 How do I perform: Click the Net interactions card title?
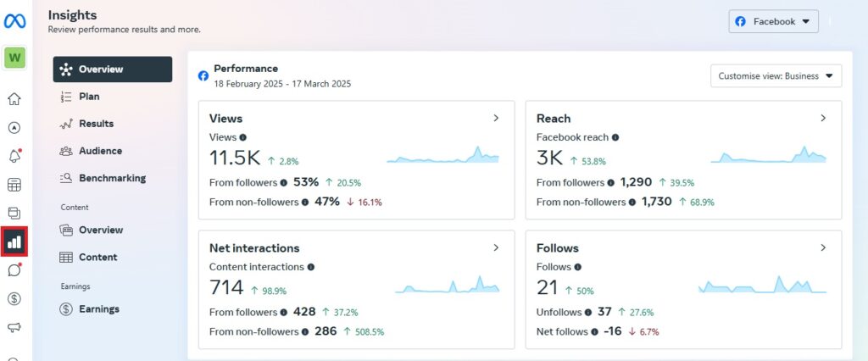point(254,248)
